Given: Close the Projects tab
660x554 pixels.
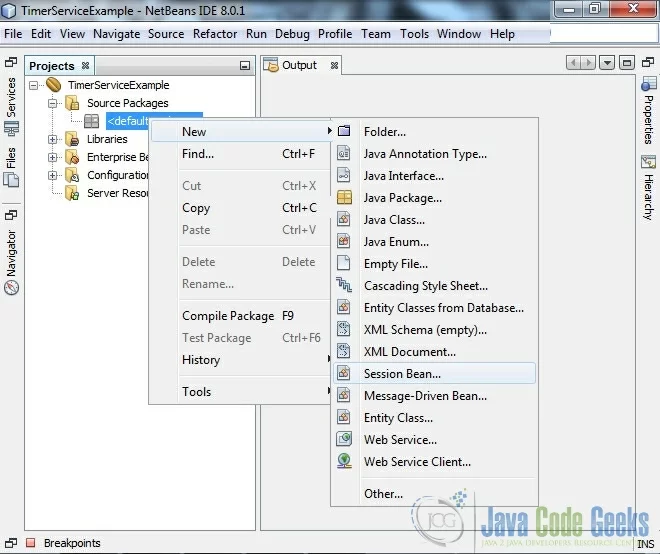Looking at the screenshot, I should click(85, 66).
